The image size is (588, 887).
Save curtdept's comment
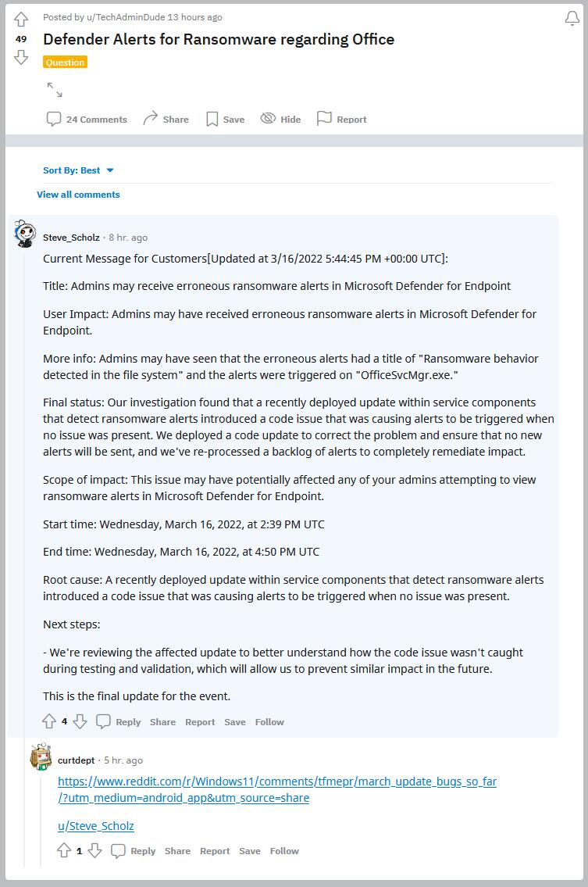pyautogui.click(x=250, y=851)
